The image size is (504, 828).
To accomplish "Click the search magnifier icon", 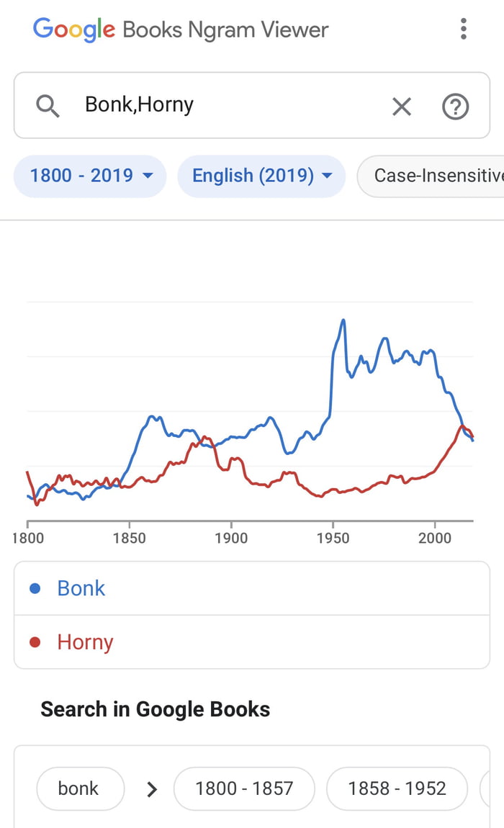I will pyautogui.click(x=48, y=105).
